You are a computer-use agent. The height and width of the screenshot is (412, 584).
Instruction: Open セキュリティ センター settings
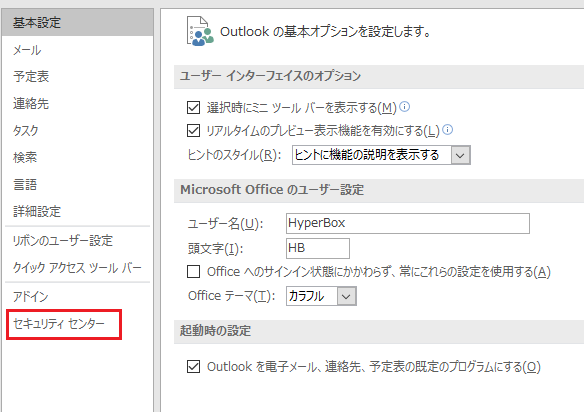64,324
